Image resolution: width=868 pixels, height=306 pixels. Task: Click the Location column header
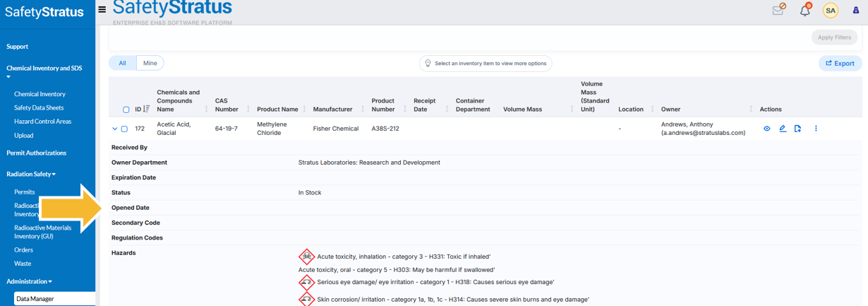(x=631, y=109)
